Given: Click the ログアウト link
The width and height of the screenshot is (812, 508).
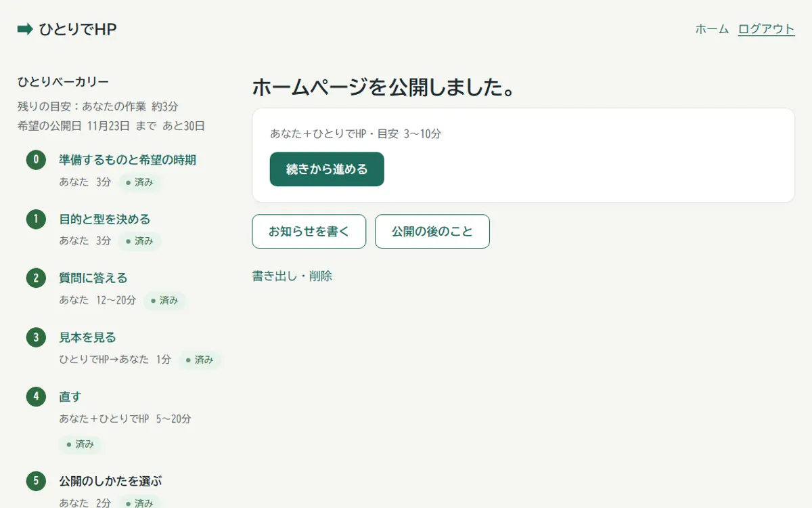Looking at the screenshot, I should coord(766,29).
